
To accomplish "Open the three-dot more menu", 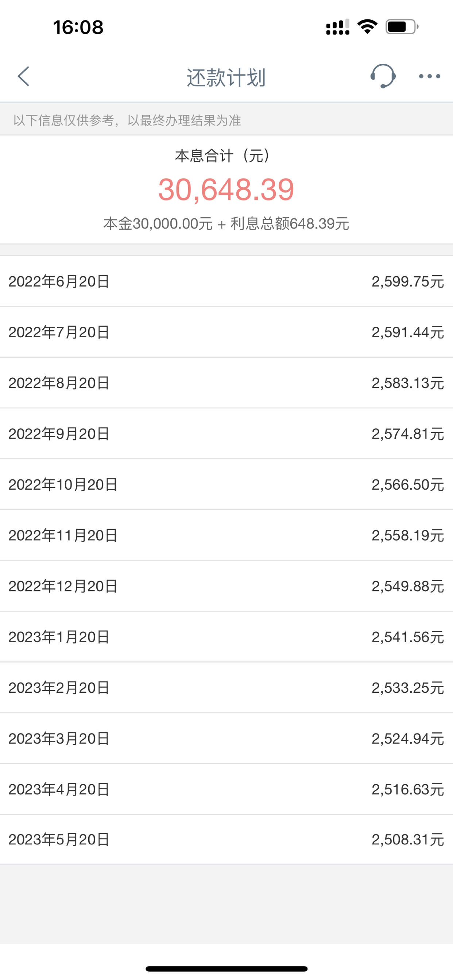I will click(x=429, y=77).
